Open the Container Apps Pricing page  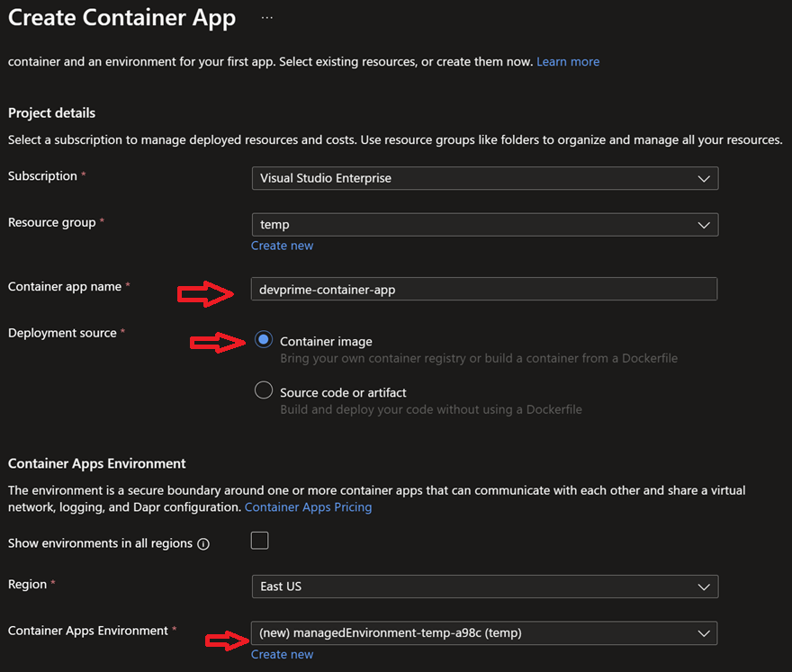pyautogui.click(x=308, y=506)
